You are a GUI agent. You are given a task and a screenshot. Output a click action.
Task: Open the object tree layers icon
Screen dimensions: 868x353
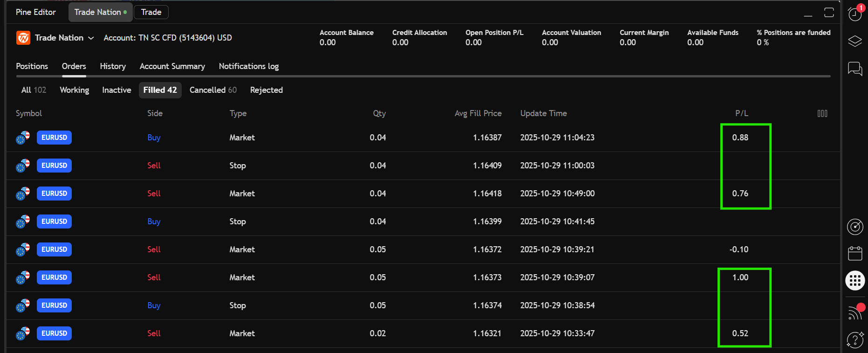coord(855,41)
